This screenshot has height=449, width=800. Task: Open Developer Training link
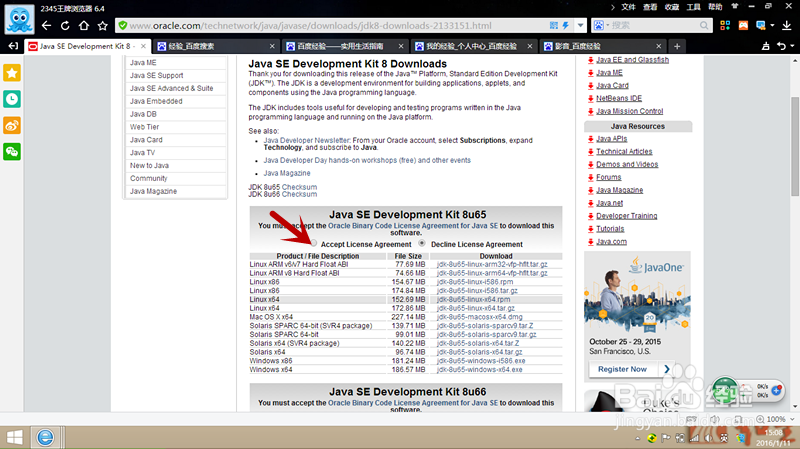[627, 216]
